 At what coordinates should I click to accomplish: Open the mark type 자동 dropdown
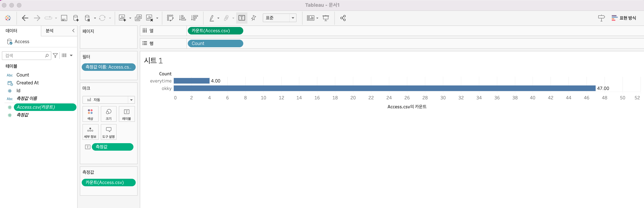click(109, 100)
